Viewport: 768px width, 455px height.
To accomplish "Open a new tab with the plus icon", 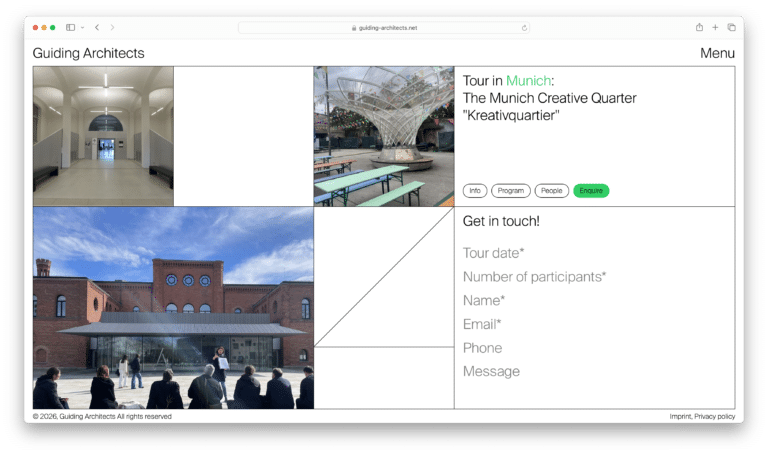I will tap(715, 27).
